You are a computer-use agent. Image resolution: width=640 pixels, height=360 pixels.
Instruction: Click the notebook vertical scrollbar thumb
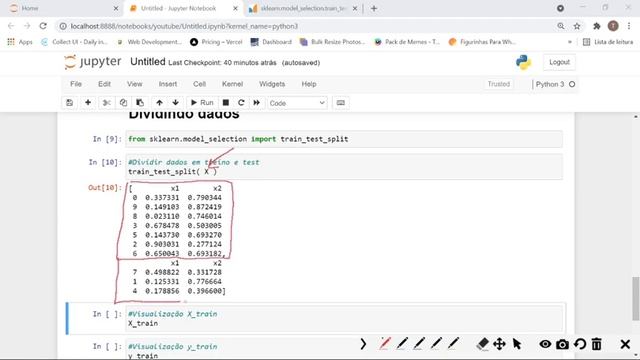[x=636, y=299]
